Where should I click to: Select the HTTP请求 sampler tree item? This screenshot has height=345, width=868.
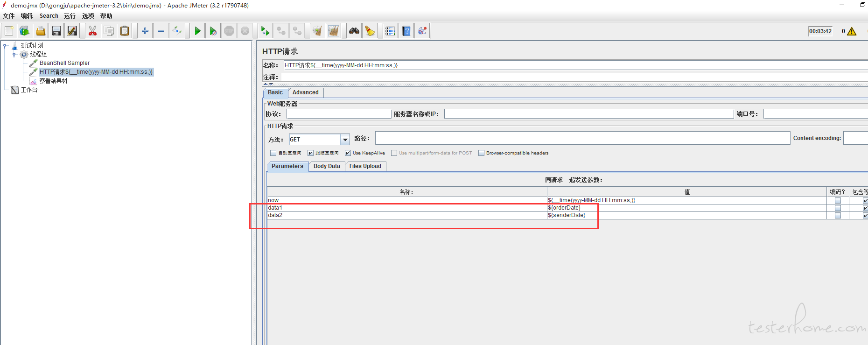96,72
